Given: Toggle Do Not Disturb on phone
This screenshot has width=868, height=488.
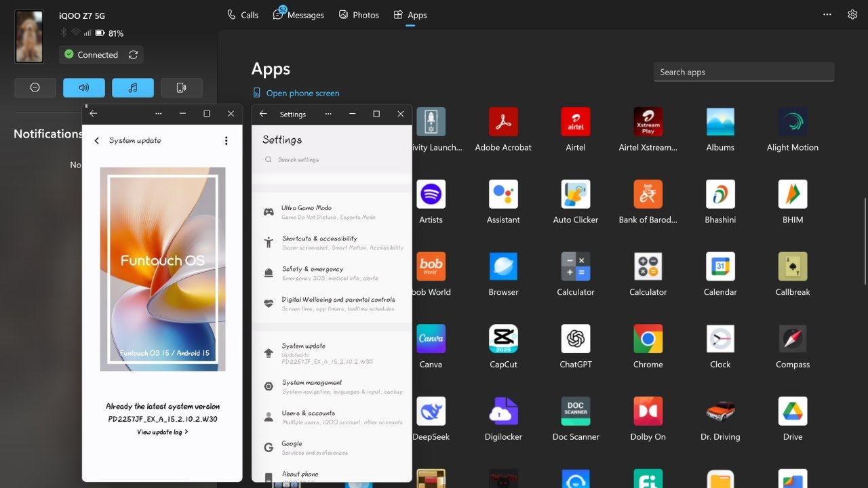Looking at the screenshot, I should [35, 87].
